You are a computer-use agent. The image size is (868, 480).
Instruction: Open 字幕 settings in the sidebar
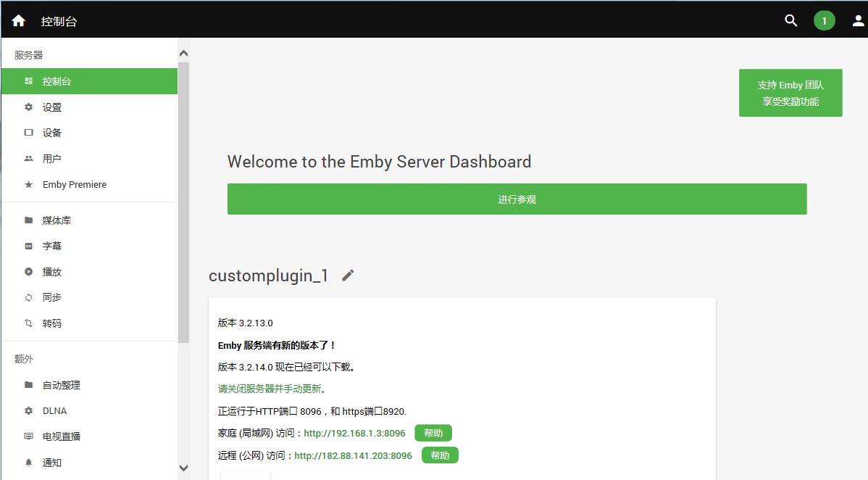click(89, 246)
